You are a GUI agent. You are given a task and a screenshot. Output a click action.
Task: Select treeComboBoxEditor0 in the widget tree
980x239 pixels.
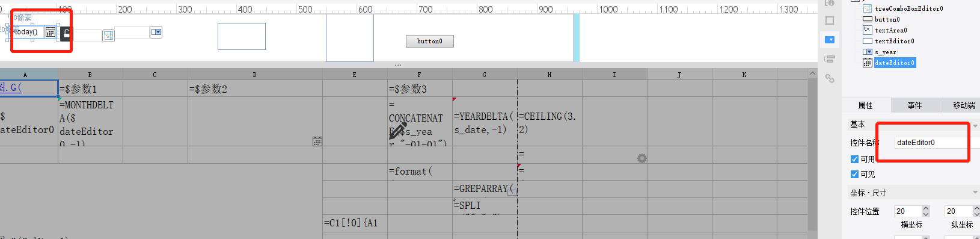[x=908, y=8]
